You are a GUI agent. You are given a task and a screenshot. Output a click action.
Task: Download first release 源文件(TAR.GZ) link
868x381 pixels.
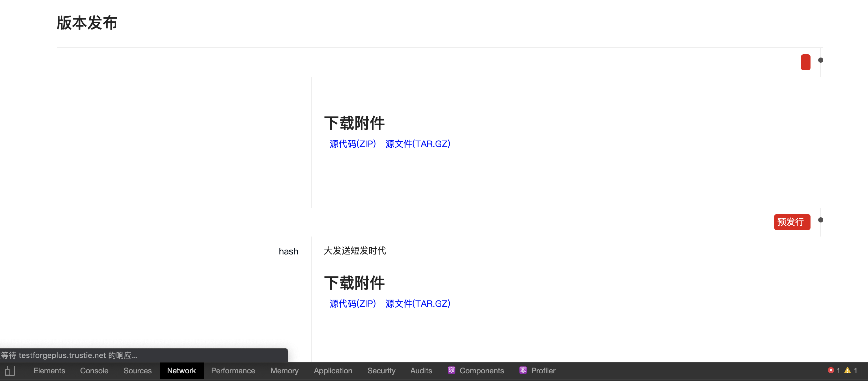coord(418,144)
